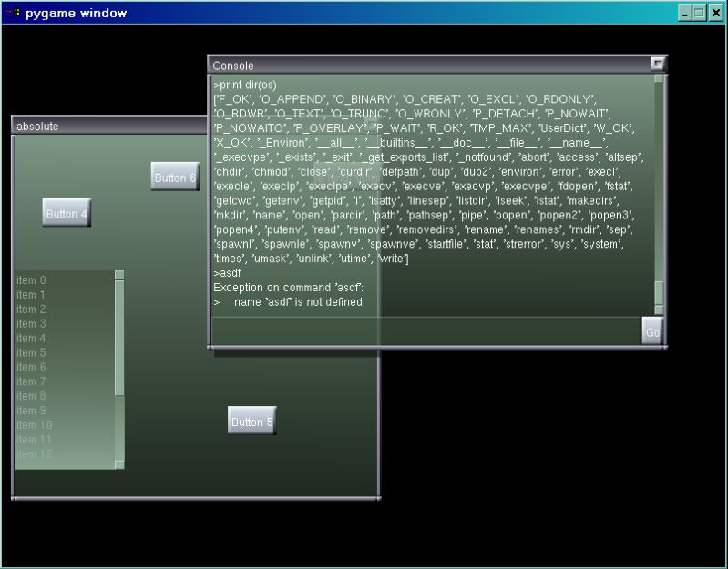728x569 pixels.
Task: Select item 4 in the list
Action: 65,338
